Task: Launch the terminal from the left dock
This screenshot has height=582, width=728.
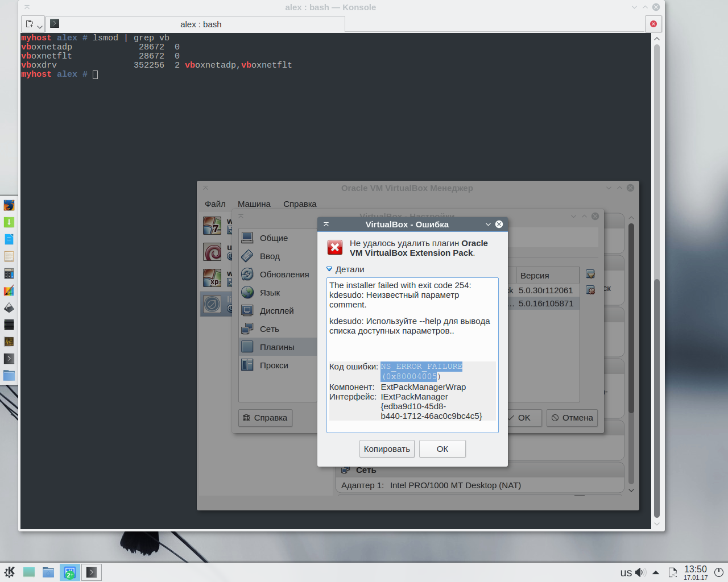Action: pyautogui.click(x=9, y=359)
